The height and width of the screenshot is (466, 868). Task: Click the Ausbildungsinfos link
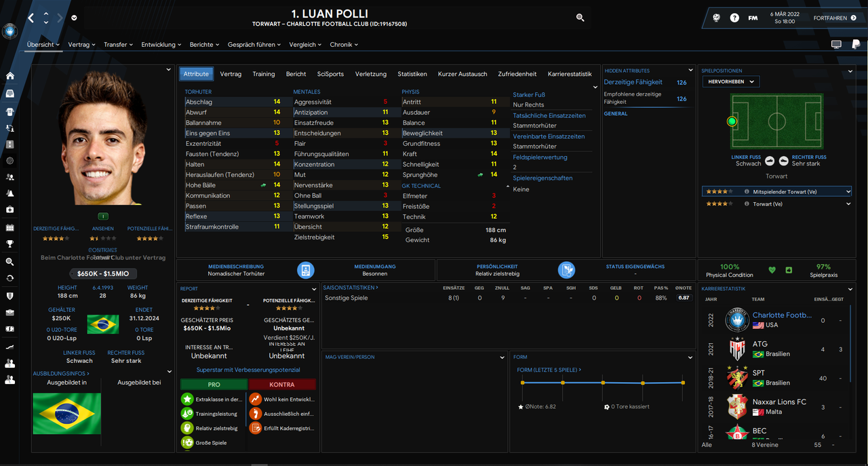tap(61, 373)
